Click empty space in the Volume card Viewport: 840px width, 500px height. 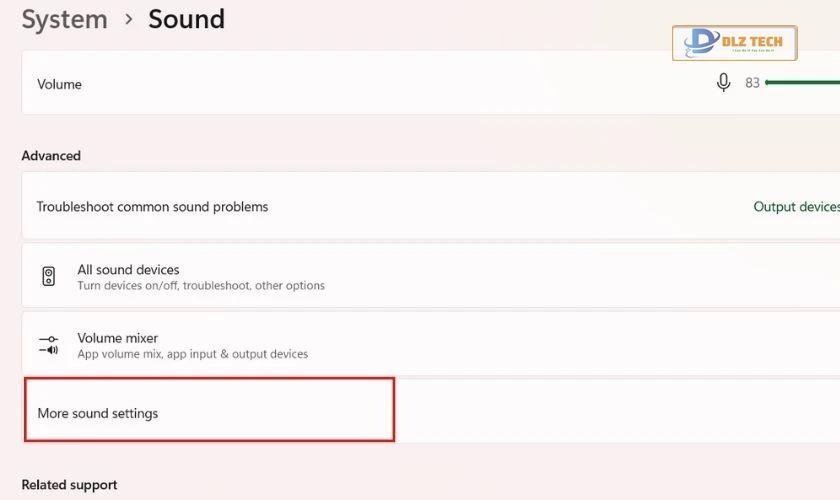[400, 84]
